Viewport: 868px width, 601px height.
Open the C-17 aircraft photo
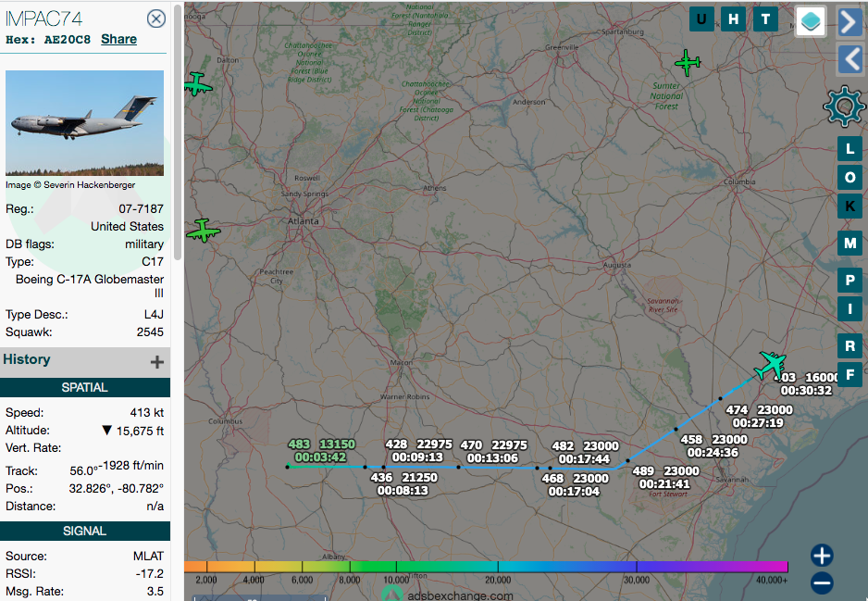click(85, 123)
